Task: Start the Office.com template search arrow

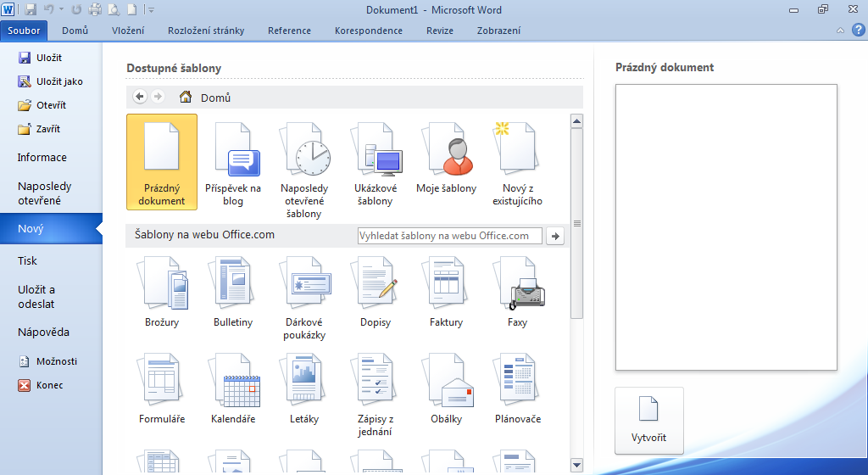Action: (555, 236)
